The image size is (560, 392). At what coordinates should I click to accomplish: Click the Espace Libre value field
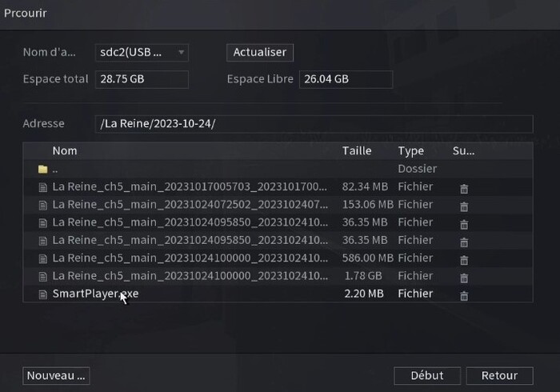[x=346, y=79]
